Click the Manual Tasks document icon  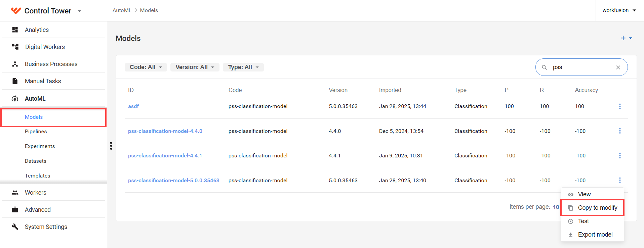click(15, 81)
